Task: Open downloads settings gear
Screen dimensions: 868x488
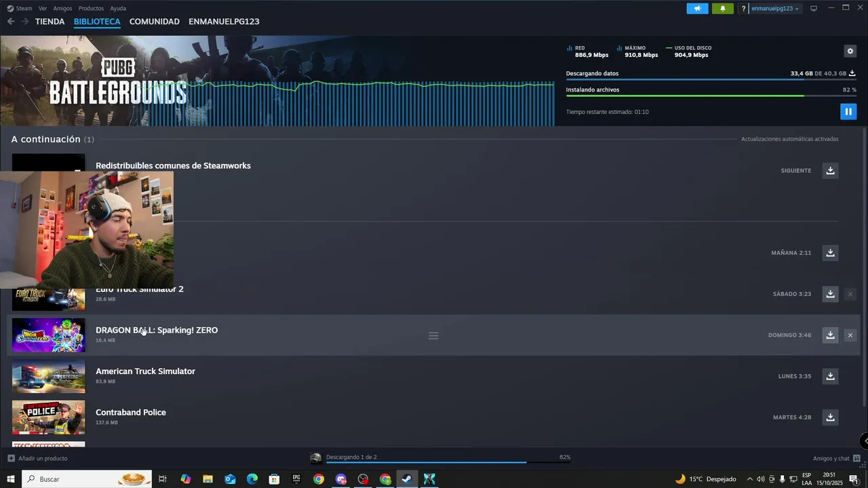Action: coord(850,51)
